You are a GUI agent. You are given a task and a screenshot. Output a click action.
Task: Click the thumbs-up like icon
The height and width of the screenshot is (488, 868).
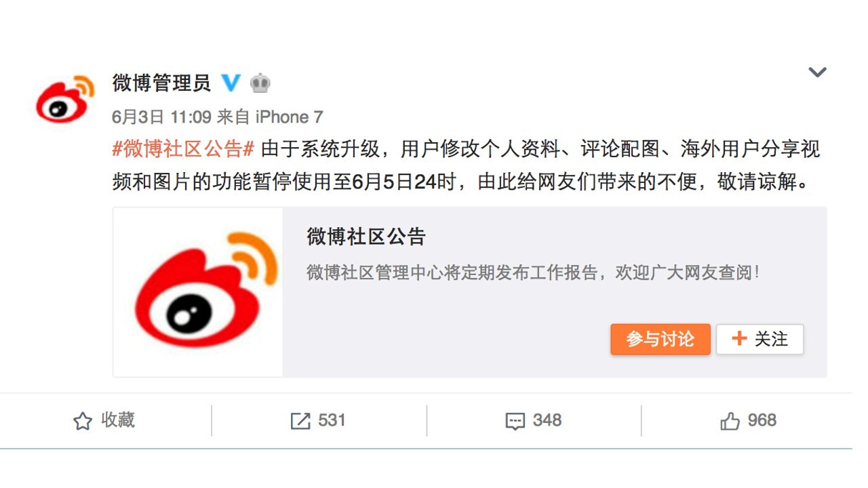730,421
